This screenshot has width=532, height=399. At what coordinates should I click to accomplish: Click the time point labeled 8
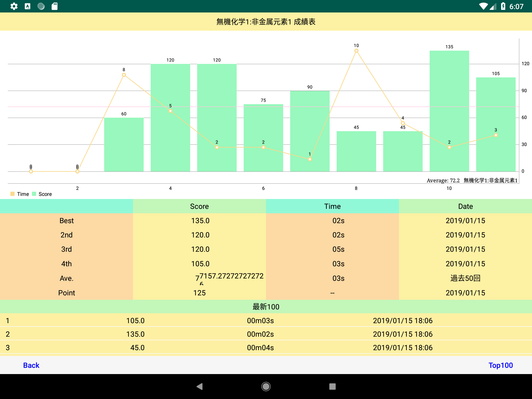point(124,75)
